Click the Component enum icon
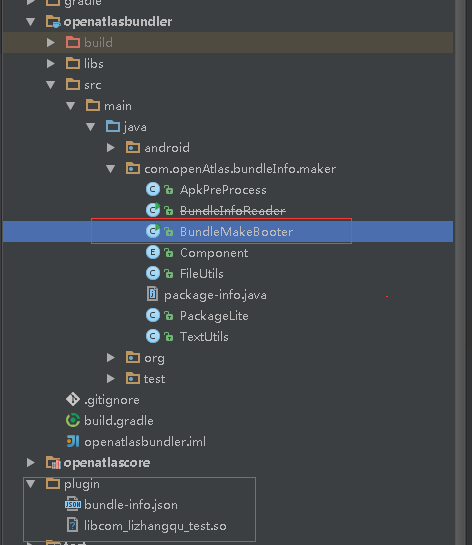472x545 pixels. pos(153,252)
